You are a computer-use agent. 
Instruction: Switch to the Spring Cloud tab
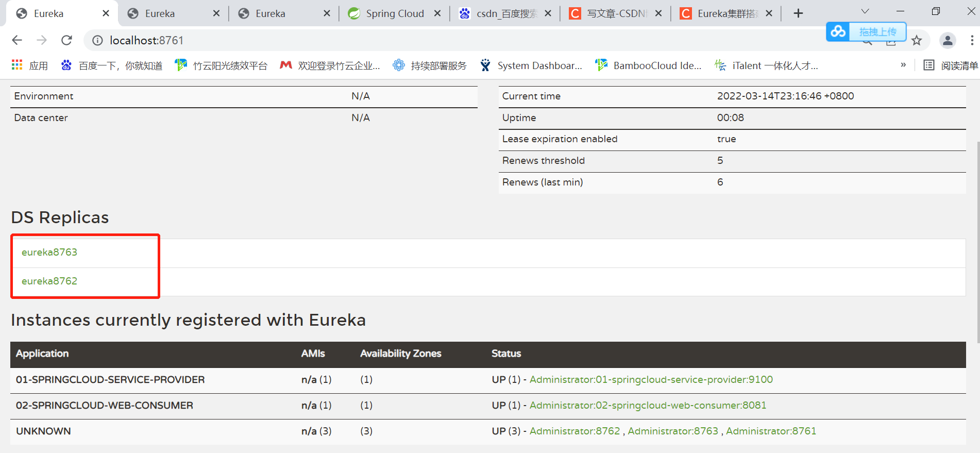394,13
